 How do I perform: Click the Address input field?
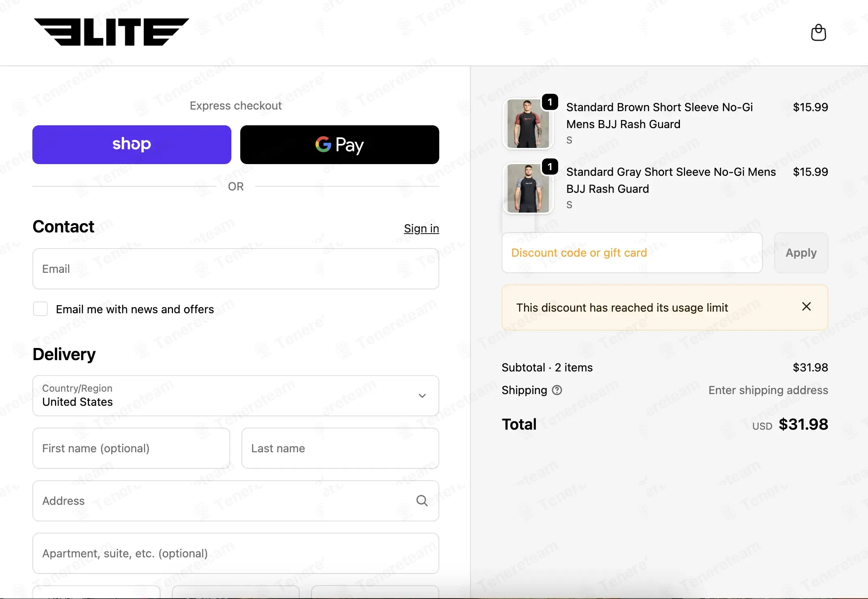[236, 501]
